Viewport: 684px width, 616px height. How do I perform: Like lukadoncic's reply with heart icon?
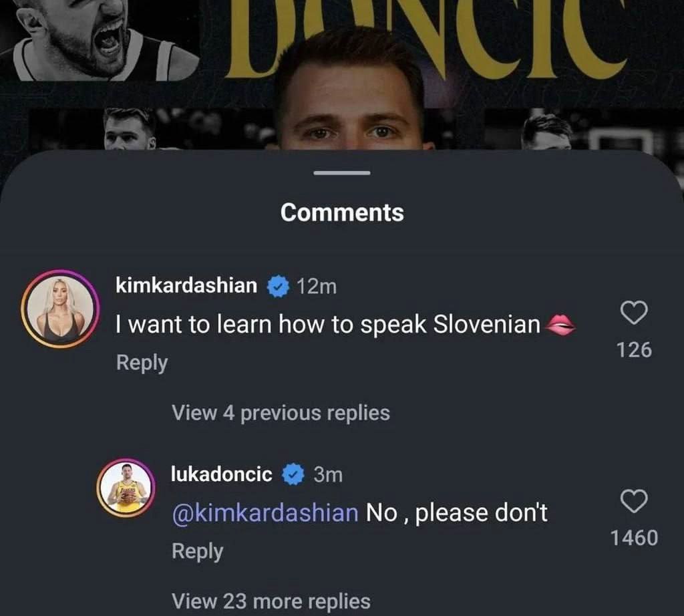click(x=634, y=501)
